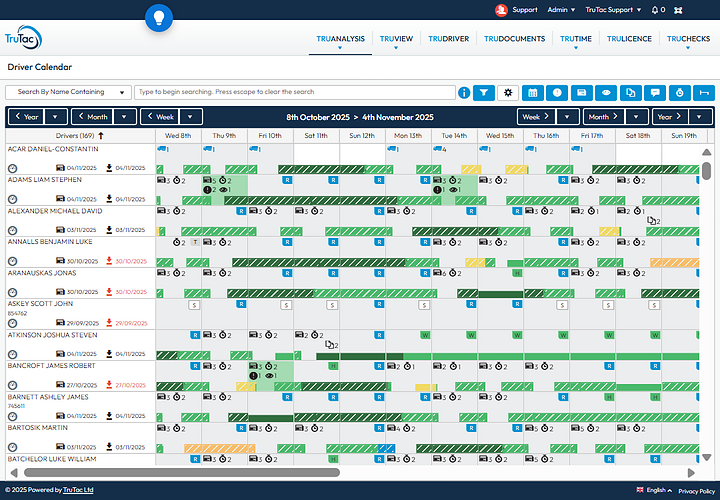Click red download icon for ANNALLS BENJAMIN LUKE
Image resolution: width=720 pixels, height=500 pixels.
(x=109, y=261)
